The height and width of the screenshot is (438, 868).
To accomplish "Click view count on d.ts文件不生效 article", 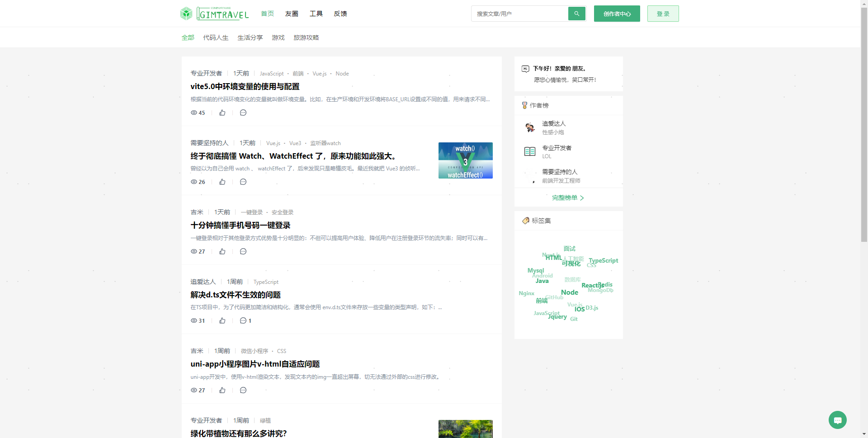I will (198, 320).
